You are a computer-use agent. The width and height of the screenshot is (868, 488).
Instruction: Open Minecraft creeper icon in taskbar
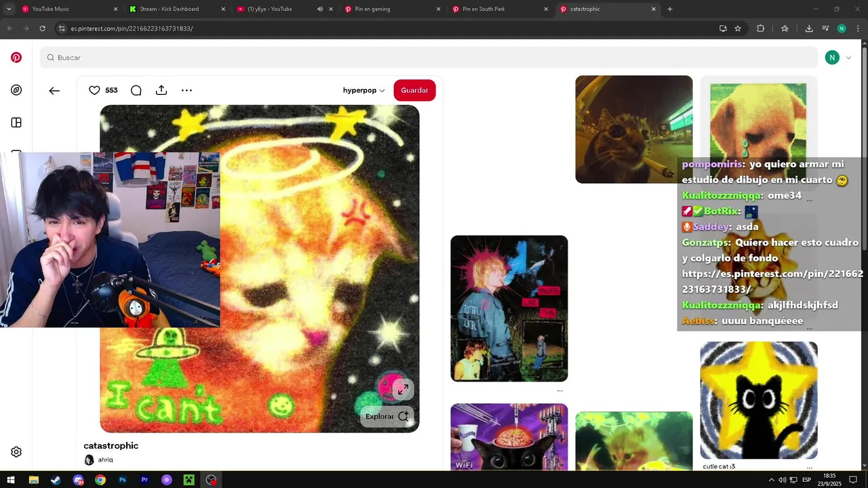[189, 480]
